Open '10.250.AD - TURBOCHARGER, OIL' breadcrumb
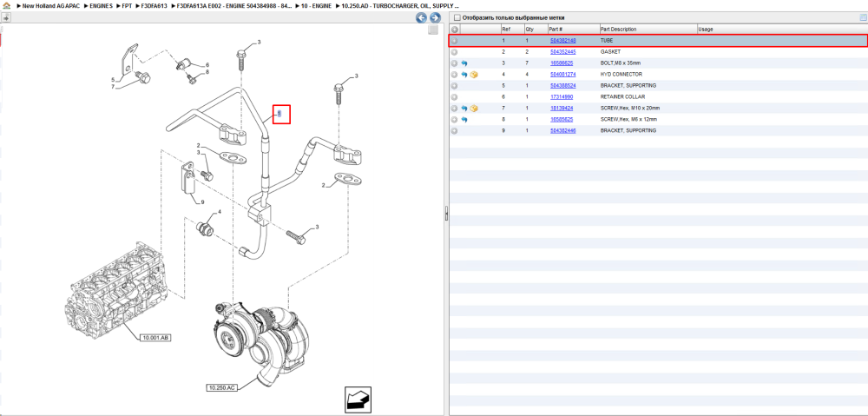Viewport: 868px width, 416px height. [400, 5]
